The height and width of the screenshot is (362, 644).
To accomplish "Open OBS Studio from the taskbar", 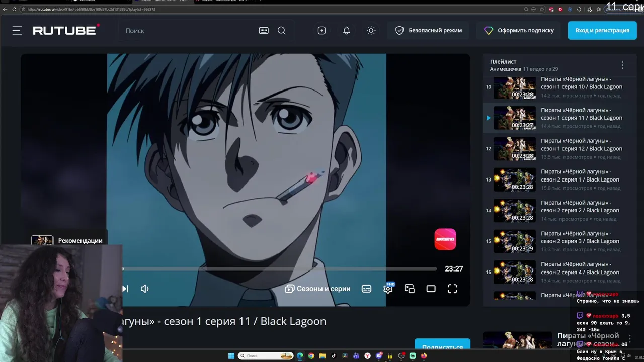I will (401, 356).
